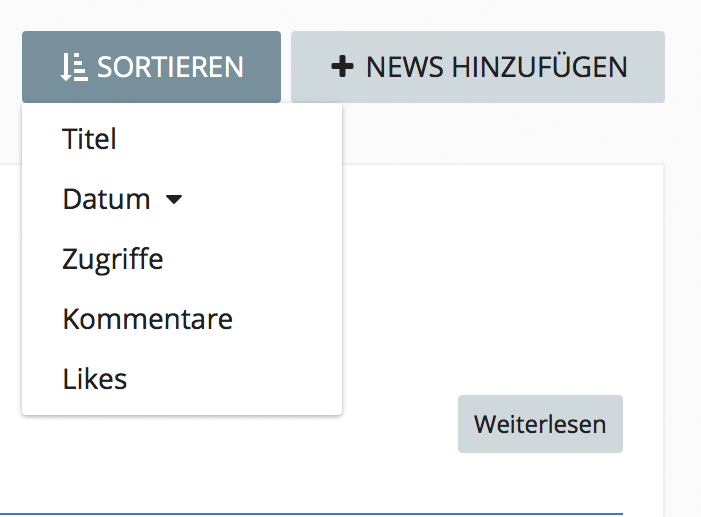Choose Zugriffe as sort criterion
The width and height of the screenshot is (701, 517).
pyautogui.click(x=112, y=260)
